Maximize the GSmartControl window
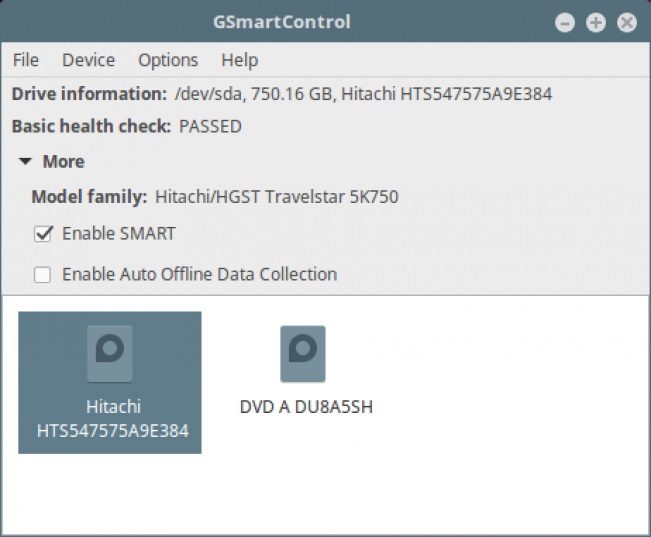 pyautogui.click(x=596, y=22)
